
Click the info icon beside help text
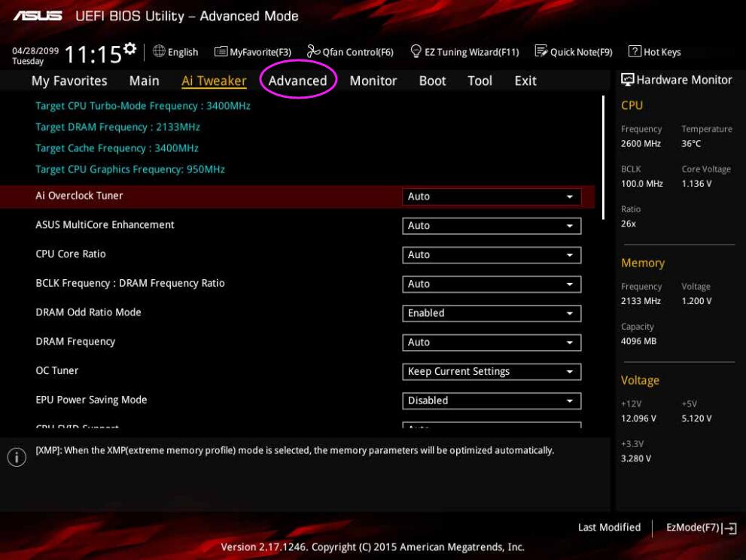pos(17,457)
